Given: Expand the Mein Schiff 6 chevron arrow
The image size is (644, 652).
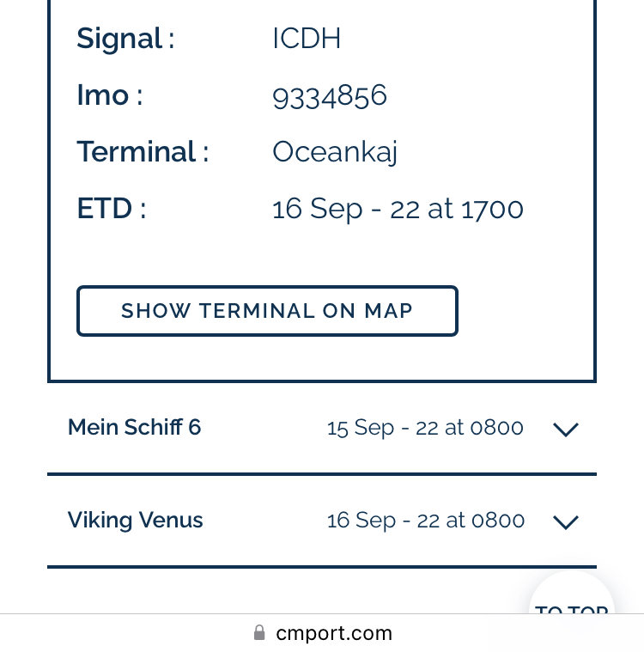Looking at the screenshot, I should (565, 430).
